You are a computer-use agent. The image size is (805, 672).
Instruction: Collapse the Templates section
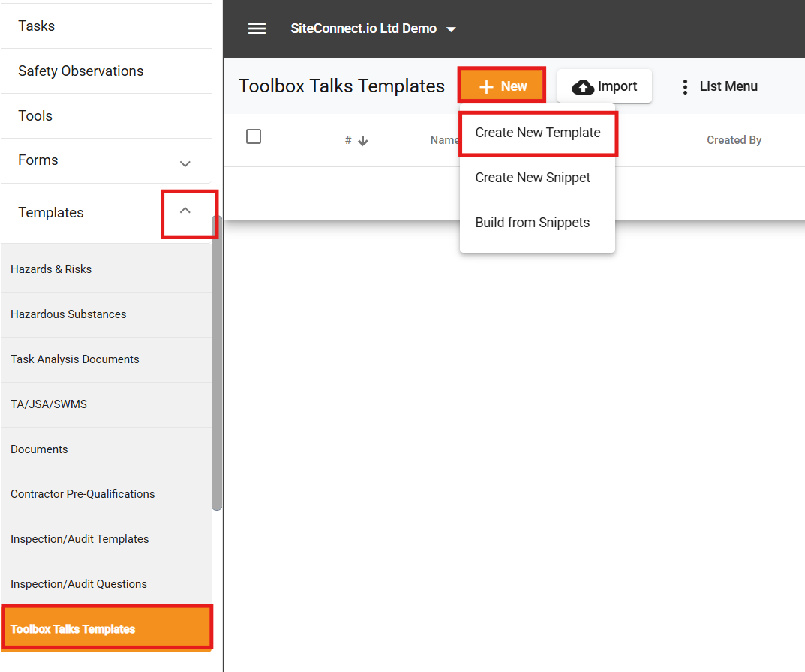(x=189, y=214)
